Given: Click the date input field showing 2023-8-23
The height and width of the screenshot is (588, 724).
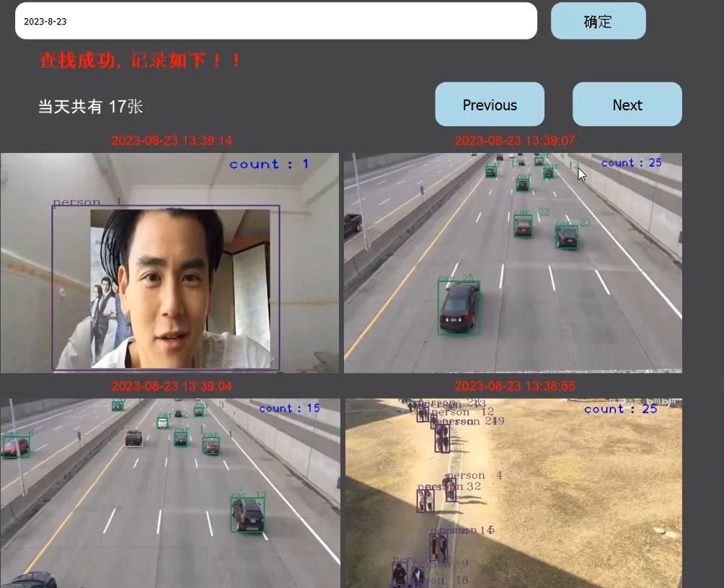Looking at the screenshot, I should (x=275, y=21).
